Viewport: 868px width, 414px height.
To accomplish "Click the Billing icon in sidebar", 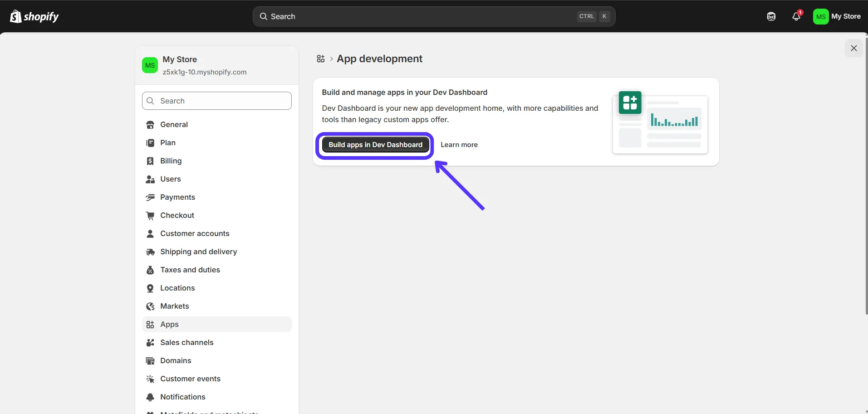I will (x=150, y=161).
